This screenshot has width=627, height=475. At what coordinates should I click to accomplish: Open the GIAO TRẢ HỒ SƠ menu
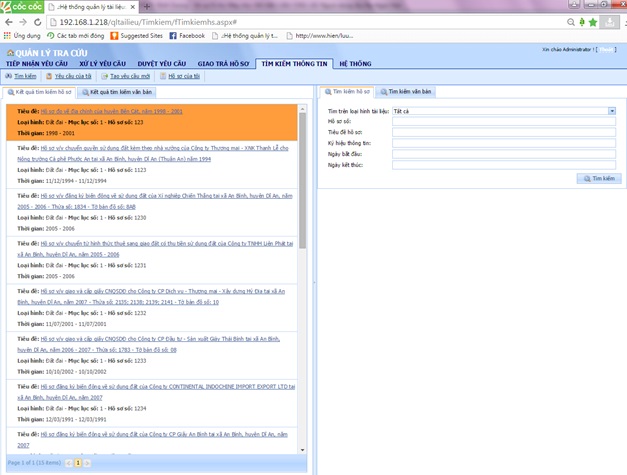[221, 63]
